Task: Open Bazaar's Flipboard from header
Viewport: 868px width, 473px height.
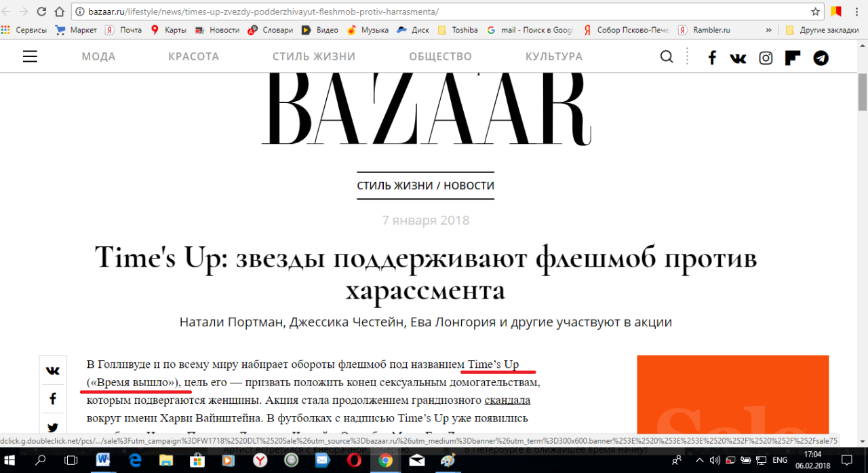Action: pyautogui.click(x=793, y=58)
